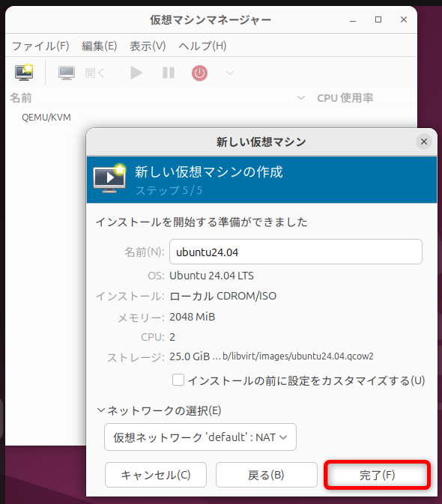Click the '2048 MiB' memory value

click(193, 317)
